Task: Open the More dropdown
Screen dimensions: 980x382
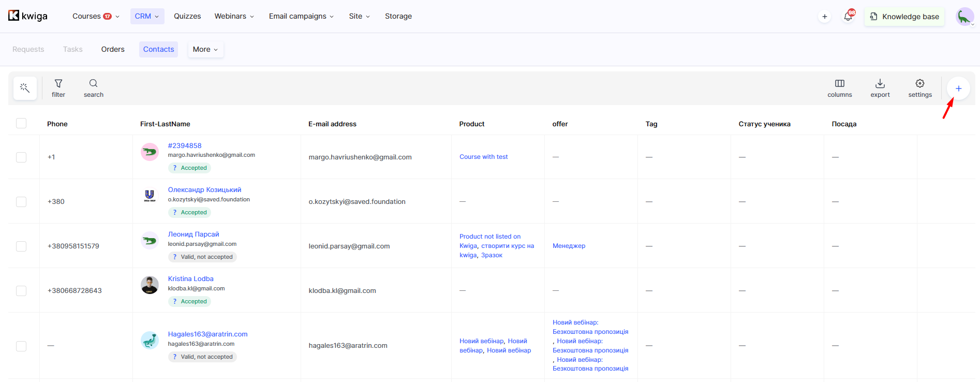Action: pos(205,49)
